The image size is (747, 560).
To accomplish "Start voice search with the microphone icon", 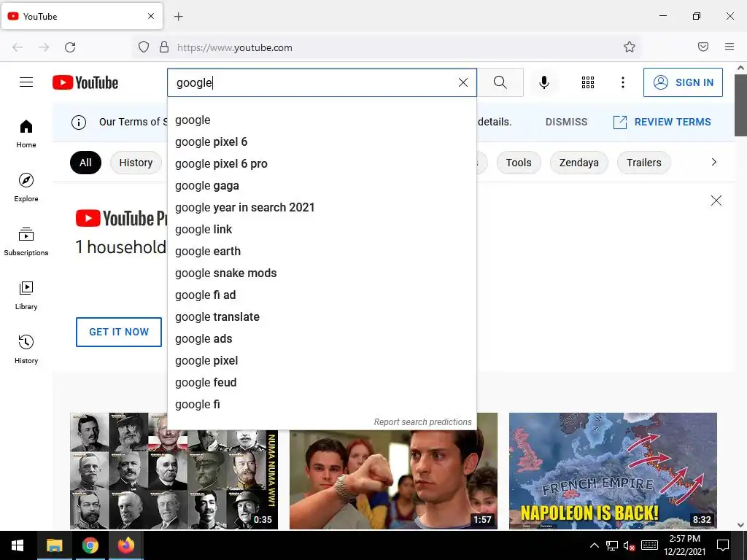I will coord(544,82).
